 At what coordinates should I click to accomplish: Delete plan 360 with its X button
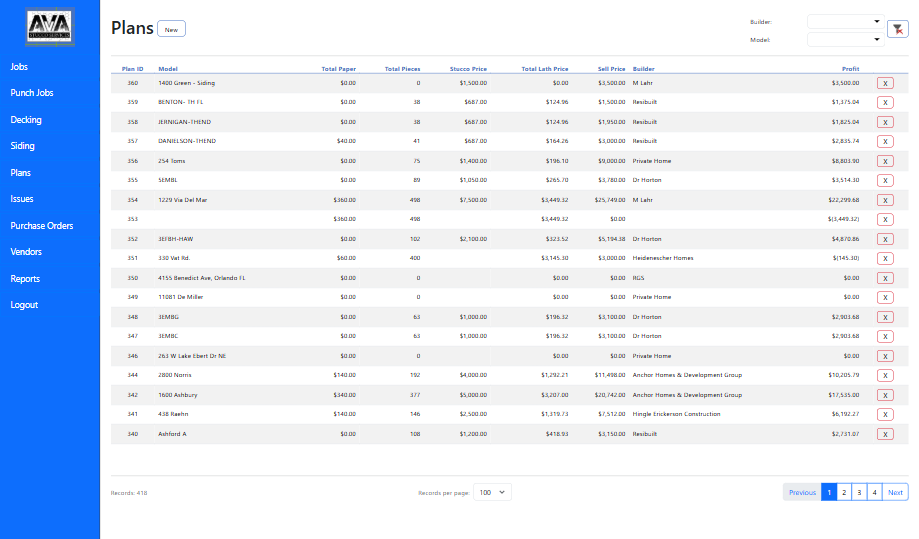(884, 83)
